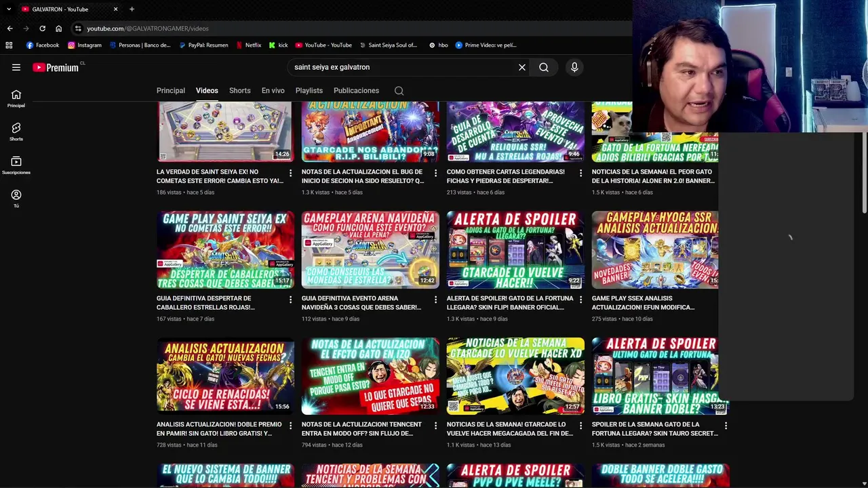Open the Playlists channel tab
The height and width of the screenshot is (488, 868).
309,91
